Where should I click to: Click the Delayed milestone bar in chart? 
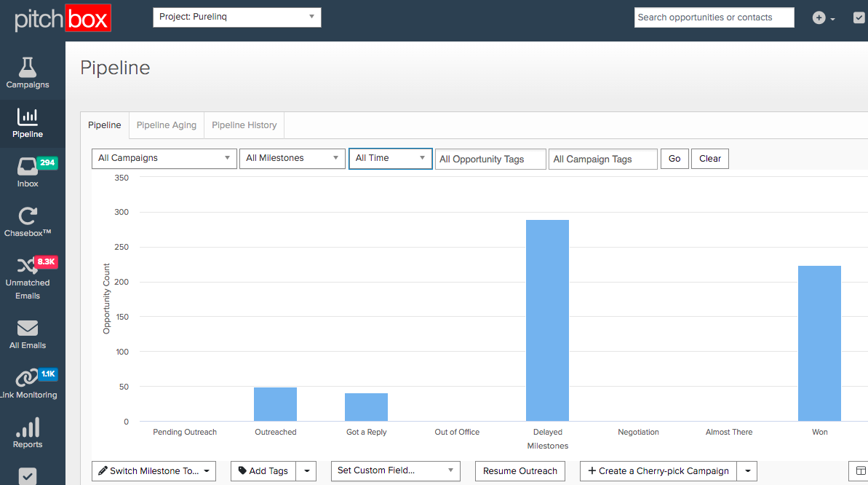547,320
